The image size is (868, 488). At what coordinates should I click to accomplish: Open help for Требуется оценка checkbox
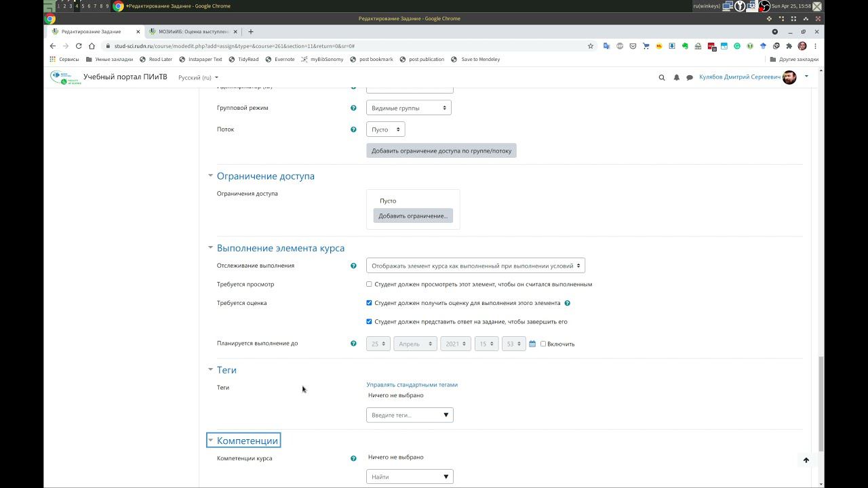click(568, 303)
